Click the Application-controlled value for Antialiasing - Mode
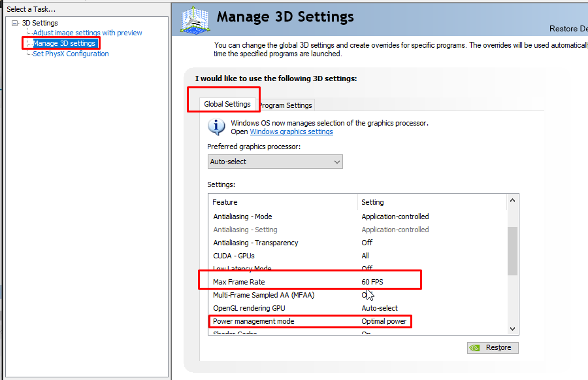Viewport: 588px width, 380px height. (x=395, y=216)
